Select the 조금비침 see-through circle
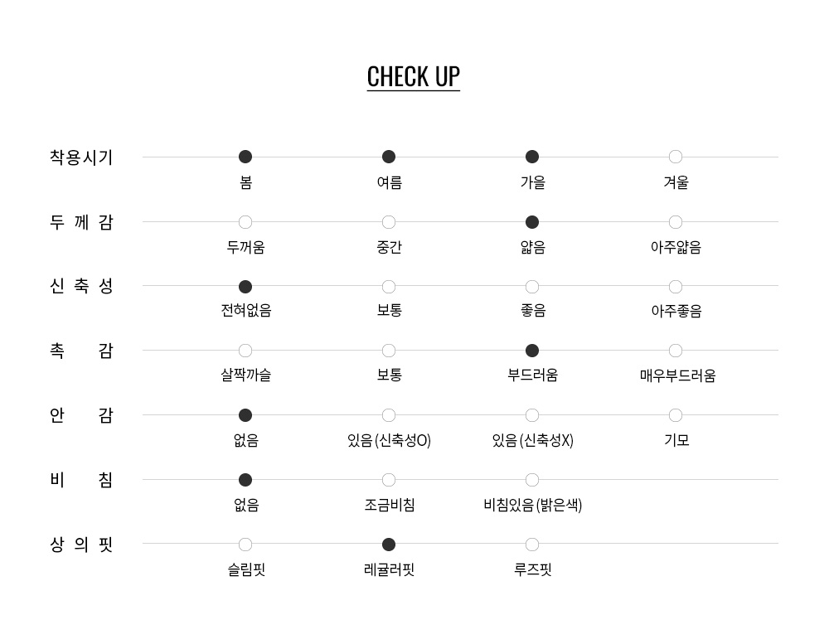This screenshot has height=644, width=829. 389,480
